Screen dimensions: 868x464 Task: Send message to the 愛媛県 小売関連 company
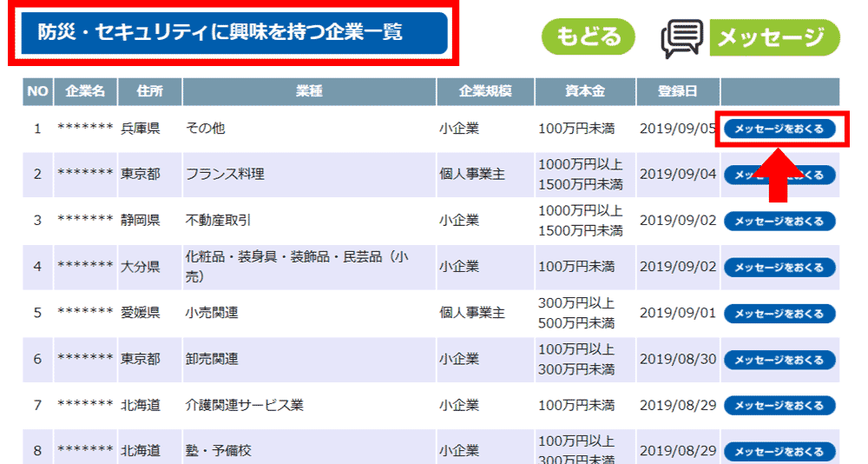click(x=779, y=314)
